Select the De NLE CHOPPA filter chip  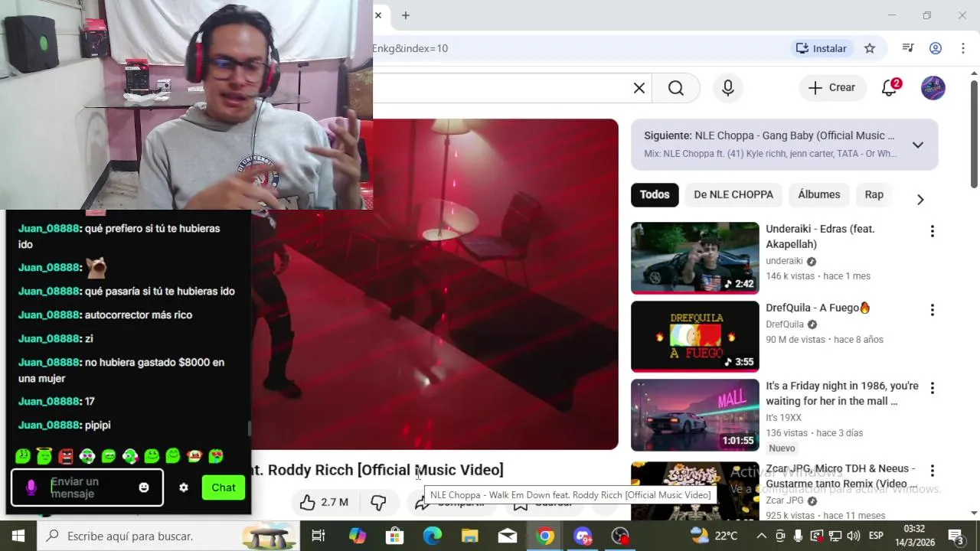[x=733, y=194]
